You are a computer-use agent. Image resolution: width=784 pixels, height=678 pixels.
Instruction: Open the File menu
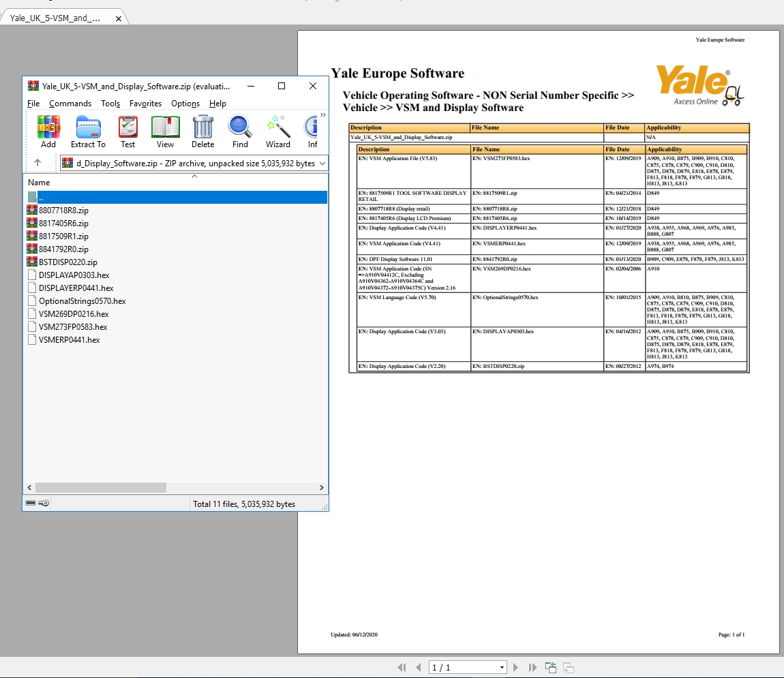coord(33,104)
